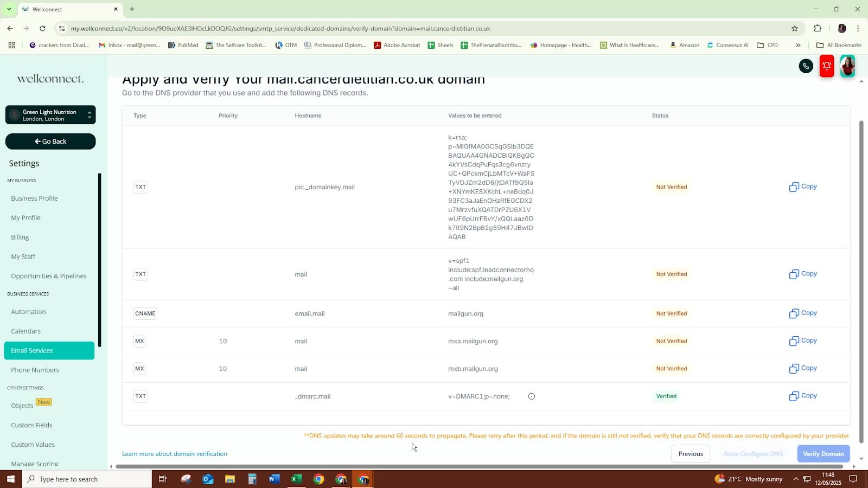Screen dimensions: 868x488
Task: Launch Excel from the taskbar
Action: pos(296,479)
